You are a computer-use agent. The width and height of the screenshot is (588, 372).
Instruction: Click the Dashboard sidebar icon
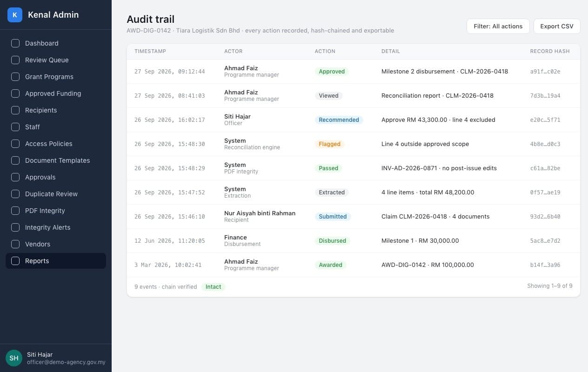point(15,43)
